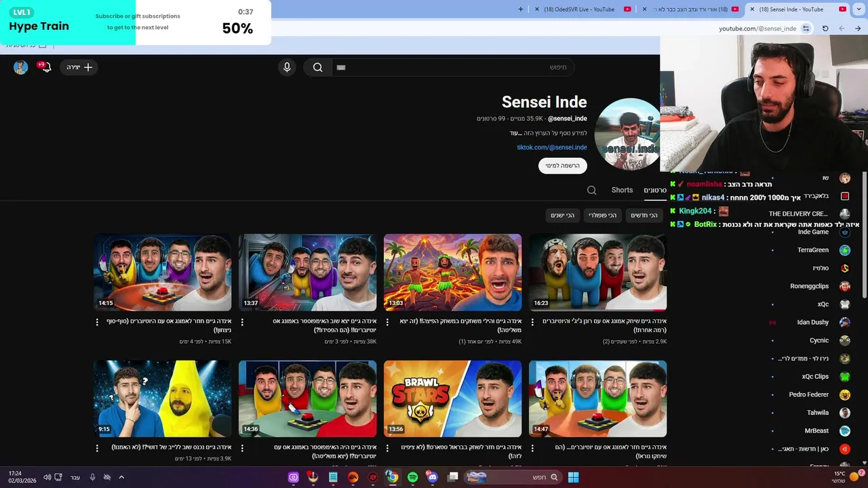Click the page vertical scrollbar
The width and height of the screenshot is (868, 488).
click(864, 234)
